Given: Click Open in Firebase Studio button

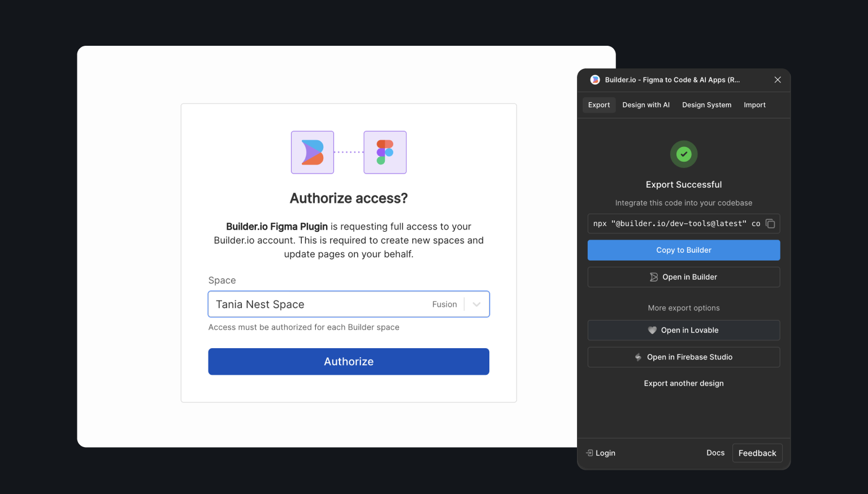Looking at the screenshot, I should point(684,357).
